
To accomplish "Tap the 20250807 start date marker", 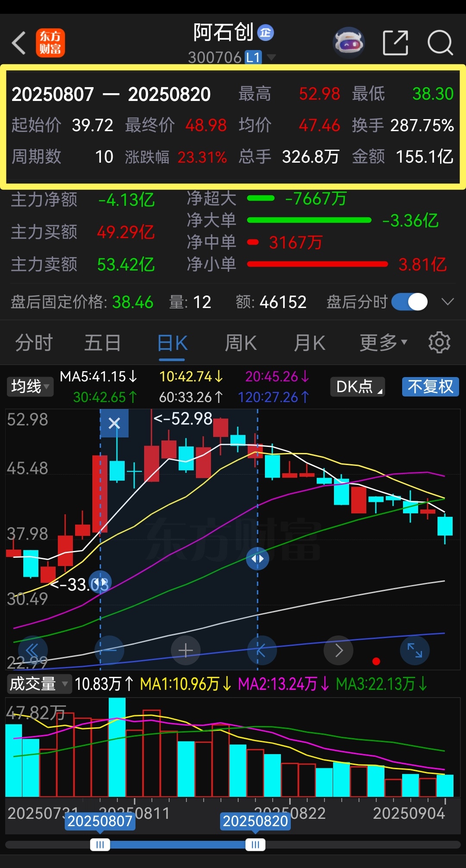I will 100,821.
